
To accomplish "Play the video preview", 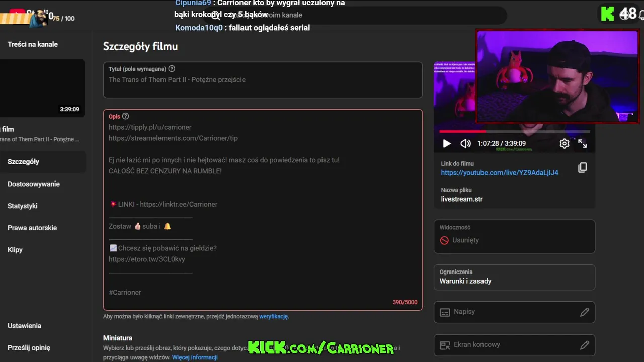I will (446, 144).
